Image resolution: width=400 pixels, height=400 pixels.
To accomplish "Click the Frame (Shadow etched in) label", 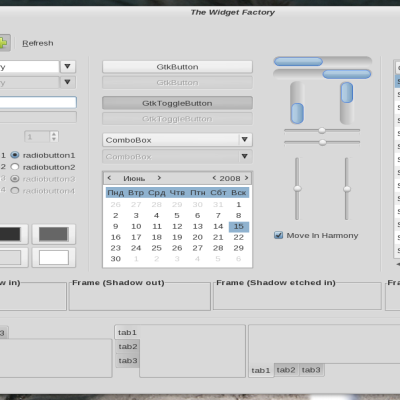I will pyautogui.click(x=276, y=283).
